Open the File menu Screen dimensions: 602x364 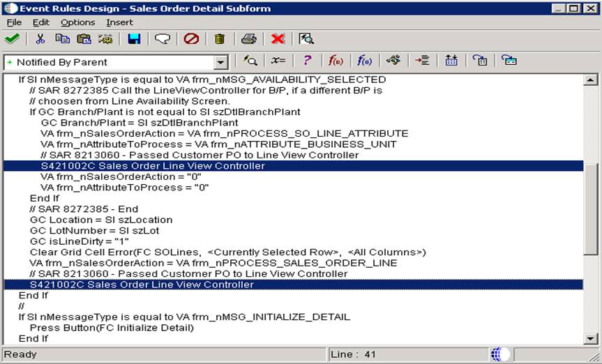14,22
